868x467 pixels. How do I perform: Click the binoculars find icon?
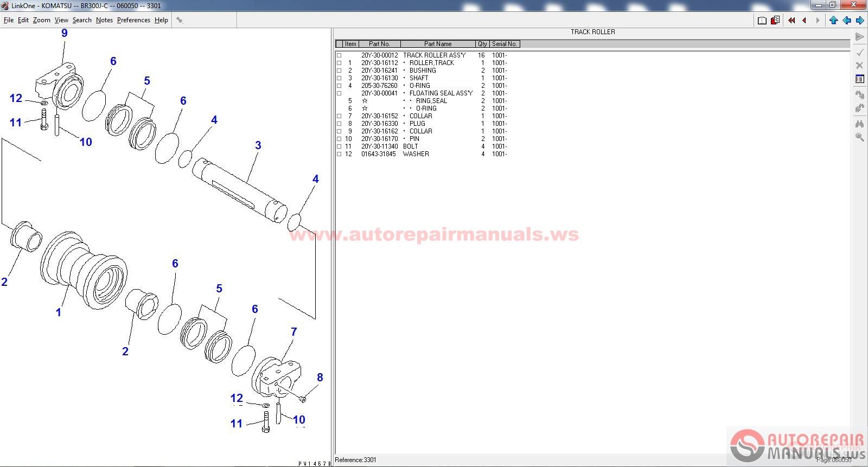click(x=859, y=124)
